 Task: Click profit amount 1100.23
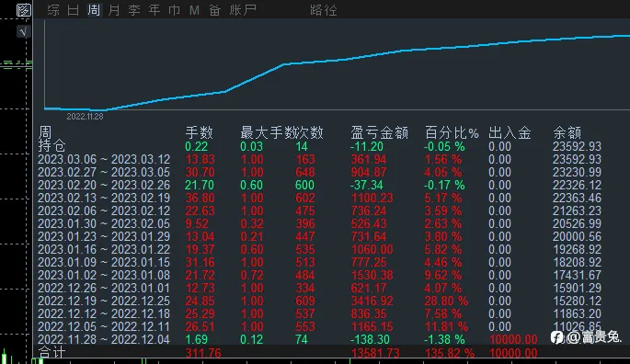pos(372,198)
